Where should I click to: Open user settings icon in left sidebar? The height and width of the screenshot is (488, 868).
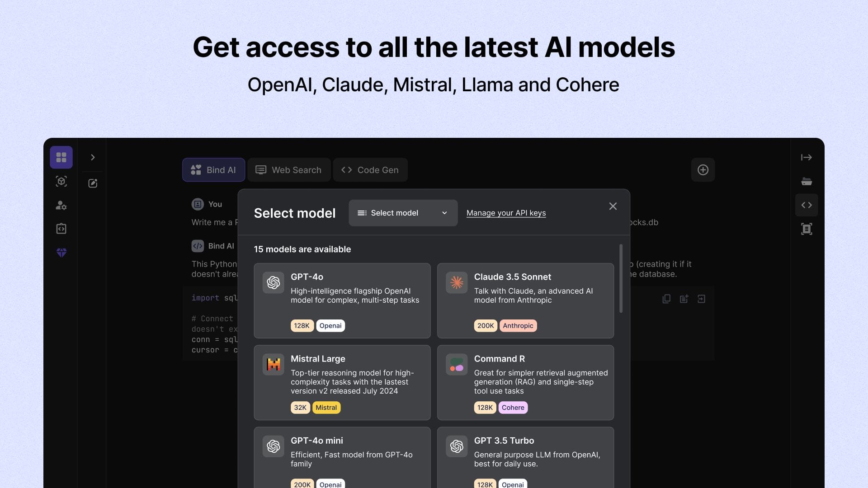point(61,205)
